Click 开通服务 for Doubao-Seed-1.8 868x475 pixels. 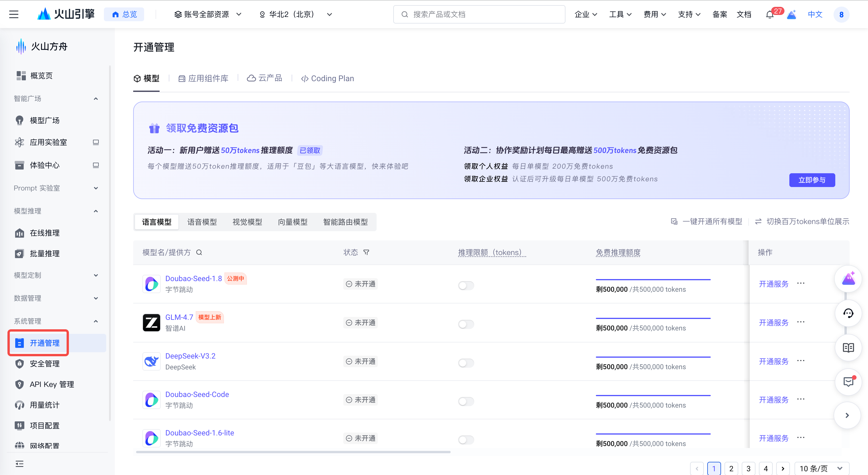[x=774, y=284]
